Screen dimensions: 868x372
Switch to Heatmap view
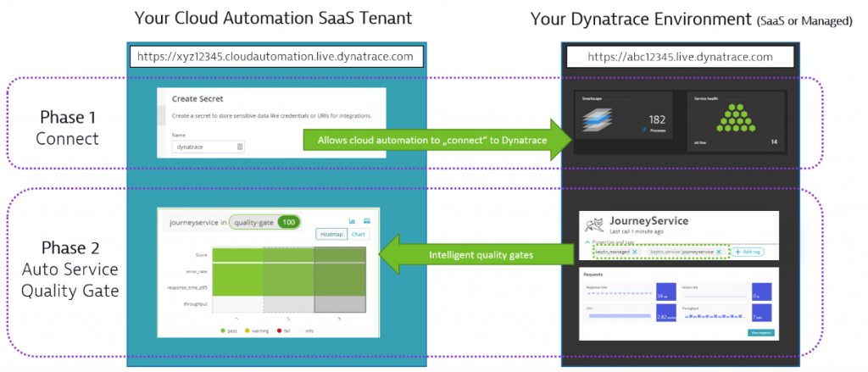click(x=331, y=234)
